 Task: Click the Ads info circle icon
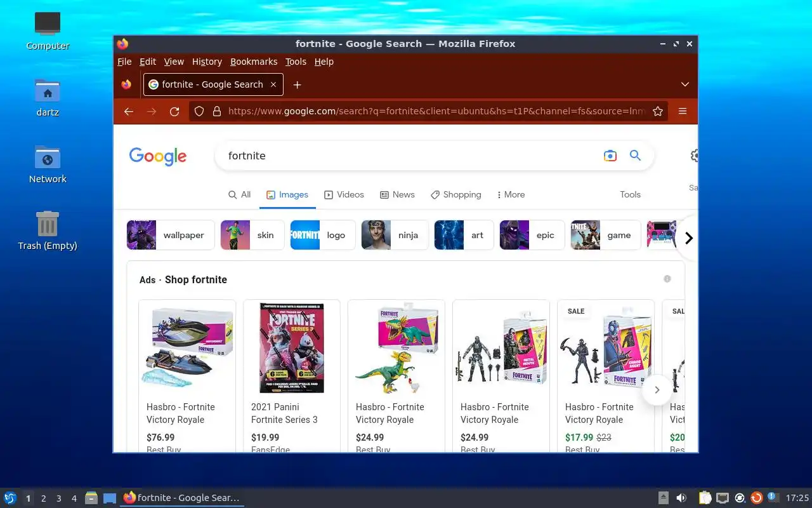[x=667, y=279]
